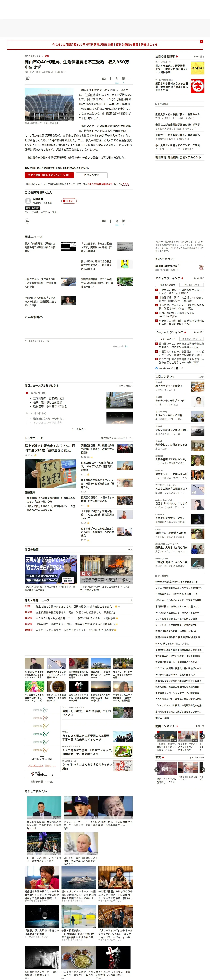This screenshot has width=210, height=980.
Task: Share by email from bottom share row
Action: click(x=104, y=221)
